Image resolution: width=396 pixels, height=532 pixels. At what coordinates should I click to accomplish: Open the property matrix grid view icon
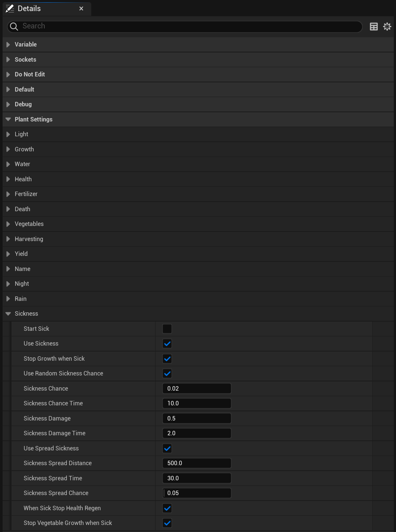point(373,27)
